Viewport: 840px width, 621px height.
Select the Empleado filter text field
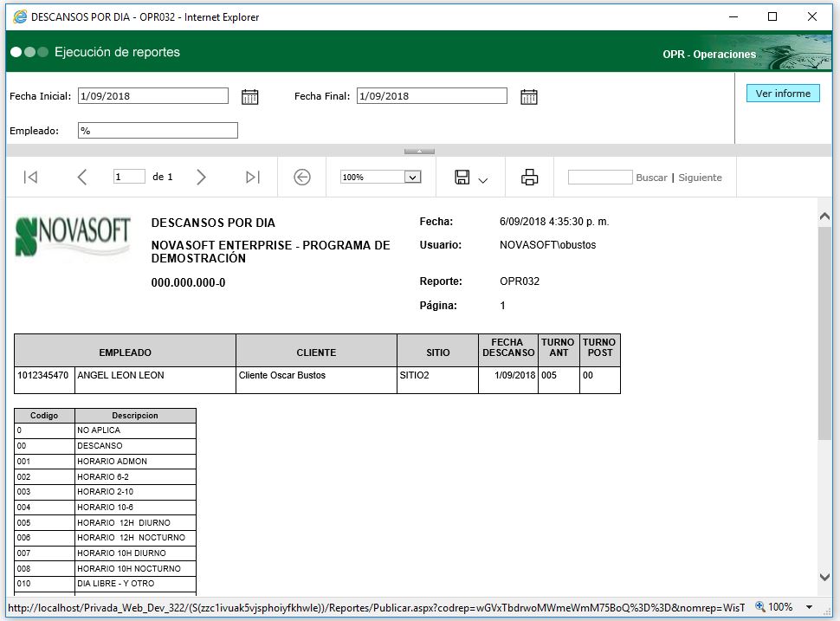tap(158, 131)
